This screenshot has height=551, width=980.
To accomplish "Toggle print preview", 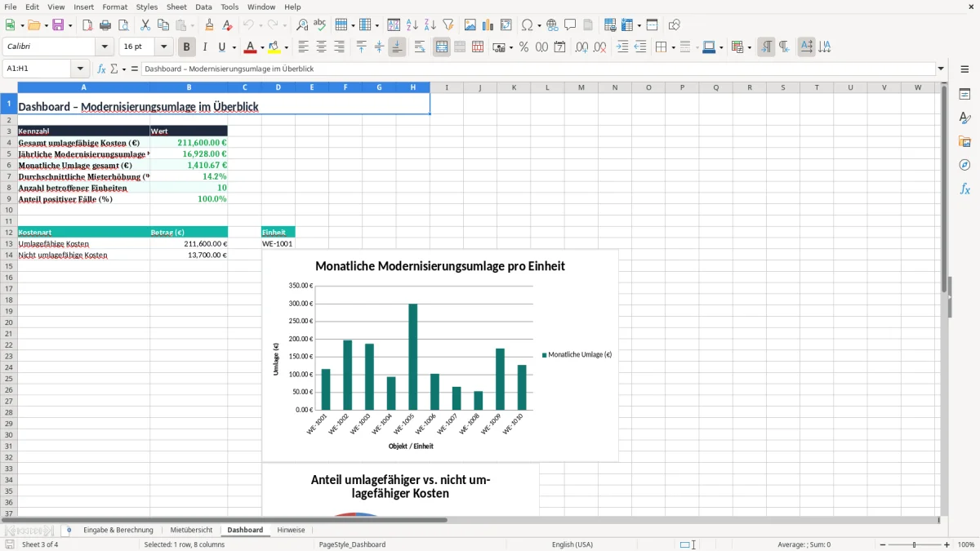I will pyautogui.click(x=123, y=25).
